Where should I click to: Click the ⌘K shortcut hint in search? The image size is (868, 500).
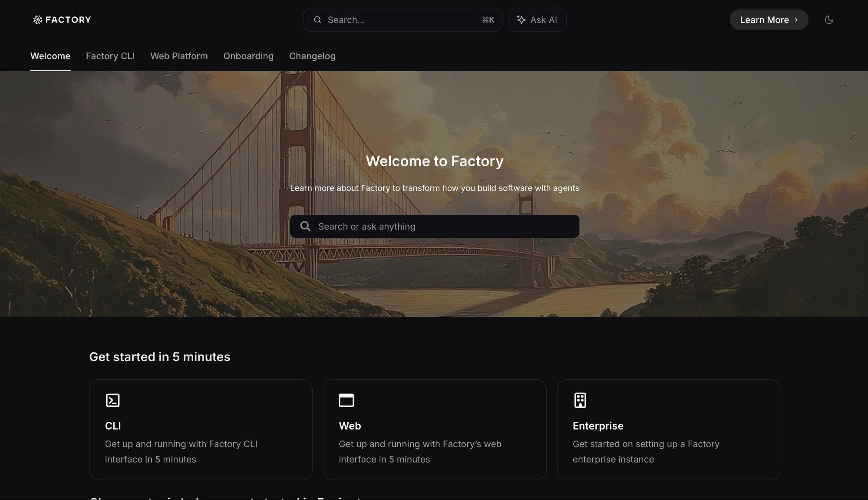pyautogui.click(x=488, y=20)
